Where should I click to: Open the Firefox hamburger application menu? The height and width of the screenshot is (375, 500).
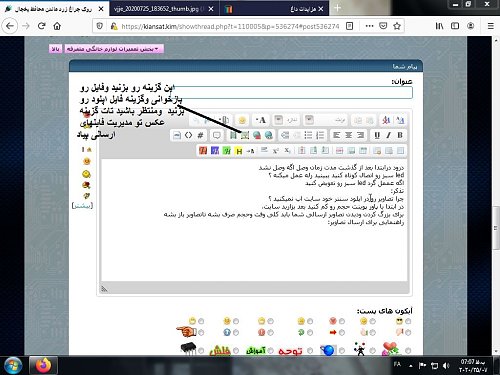tap(490, 26)
